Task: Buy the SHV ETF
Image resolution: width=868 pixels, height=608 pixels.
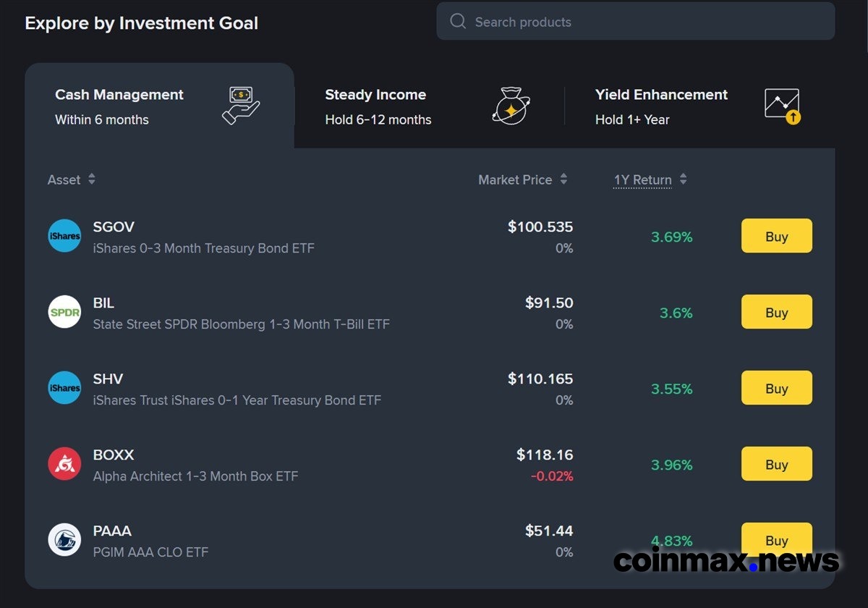Action: tap(777, 388)
